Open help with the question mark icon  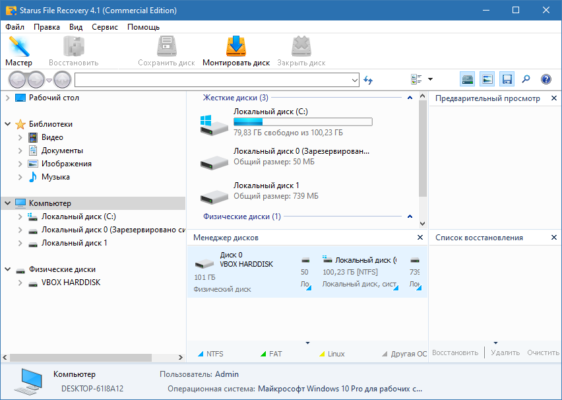[x=546, y=79]
